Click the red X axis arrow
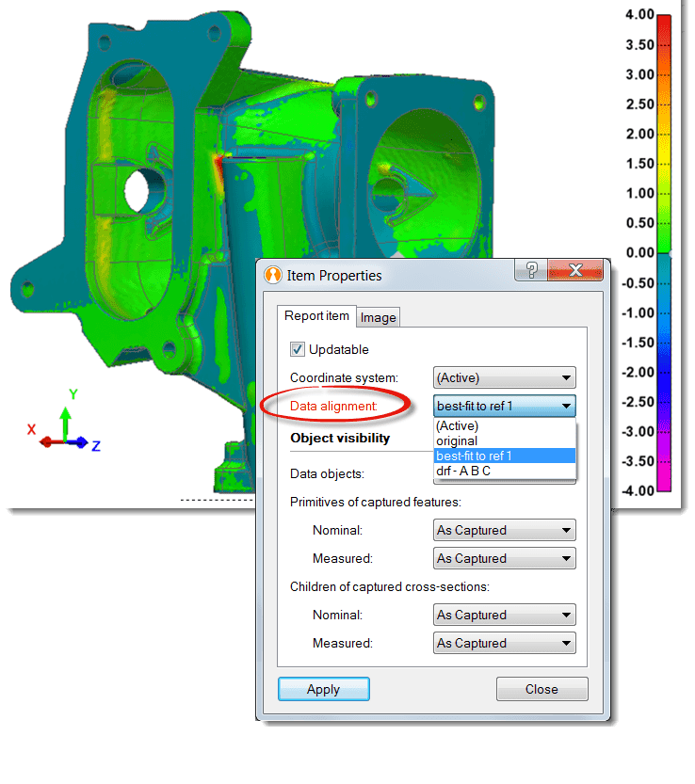The height and width of the screenshot is (784, 695). tap(49, 441)
